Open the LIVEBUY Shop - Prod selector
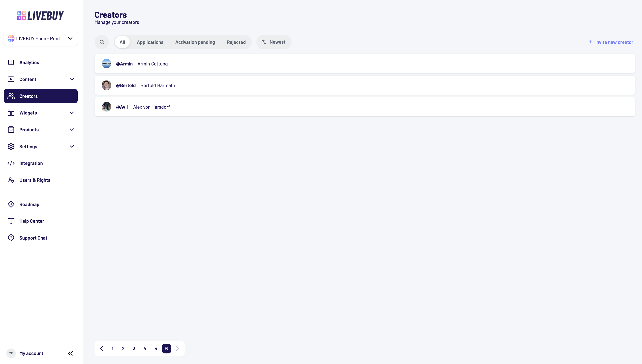642x364 pixels. pyautogui.click(x=41, y=38)
